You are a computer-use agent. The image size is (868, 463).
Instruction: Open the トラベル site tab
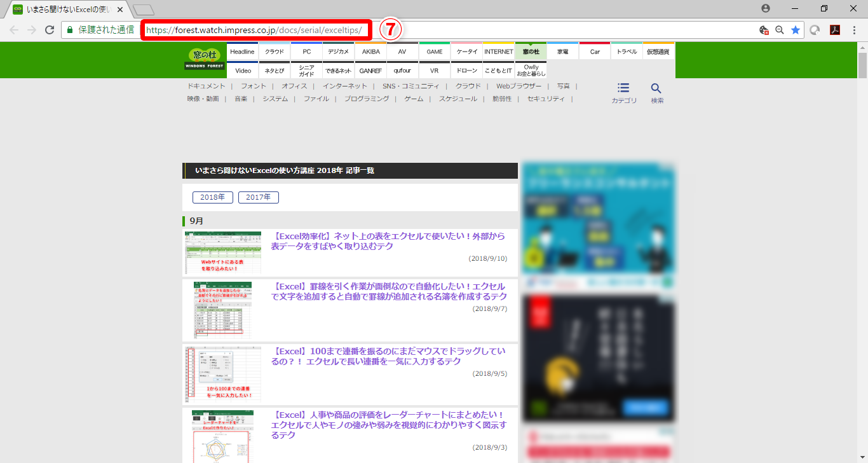coord(627,52)
